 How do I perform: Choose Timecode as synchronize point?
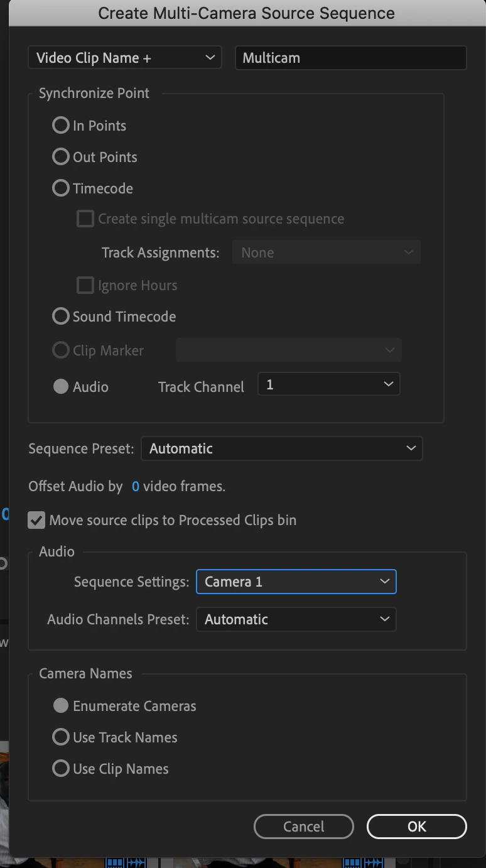pos(61,188)
